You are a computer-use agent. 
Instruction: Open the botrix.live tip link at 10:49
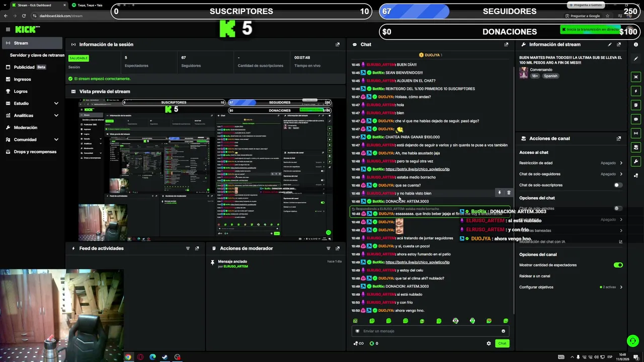pyautogui.click(x=418, y=262)
